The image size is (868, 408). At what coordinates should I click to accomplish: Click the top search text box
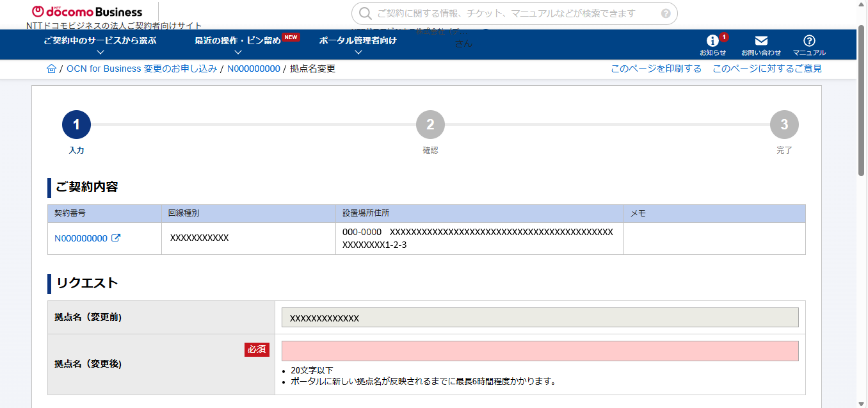point(512,13)
